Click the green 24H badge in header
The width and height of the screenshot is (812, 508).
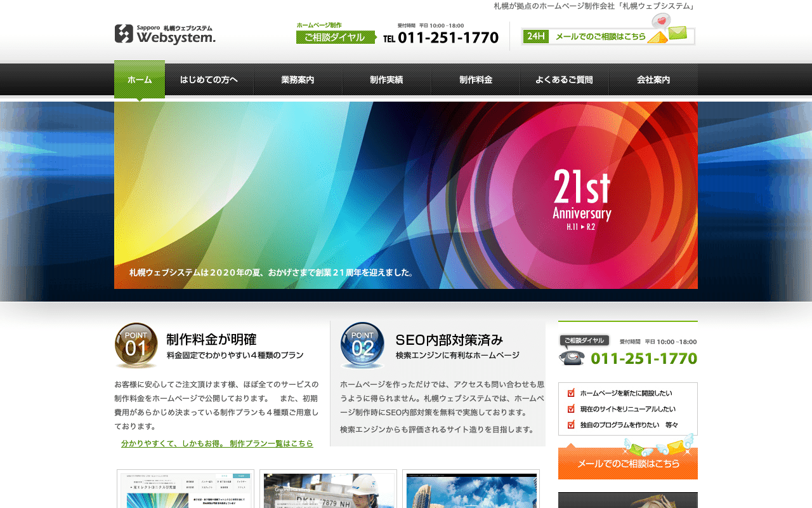536,37
